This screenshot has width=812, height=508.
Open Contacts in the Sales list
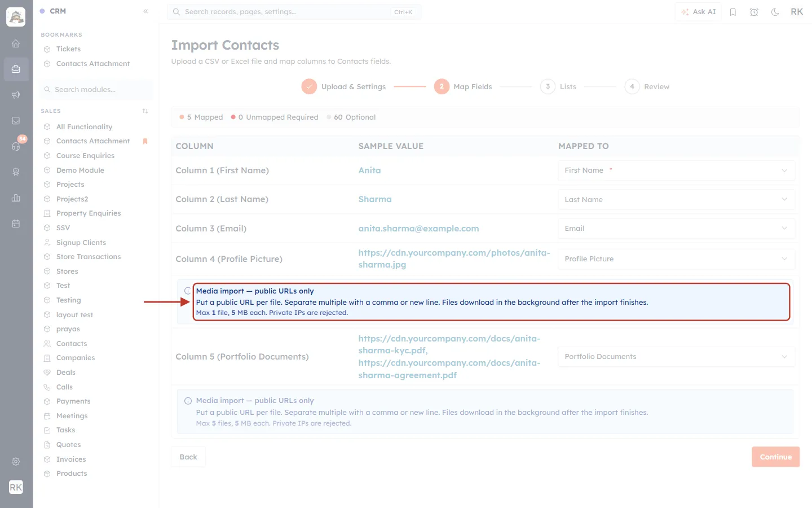coord(72,344)
